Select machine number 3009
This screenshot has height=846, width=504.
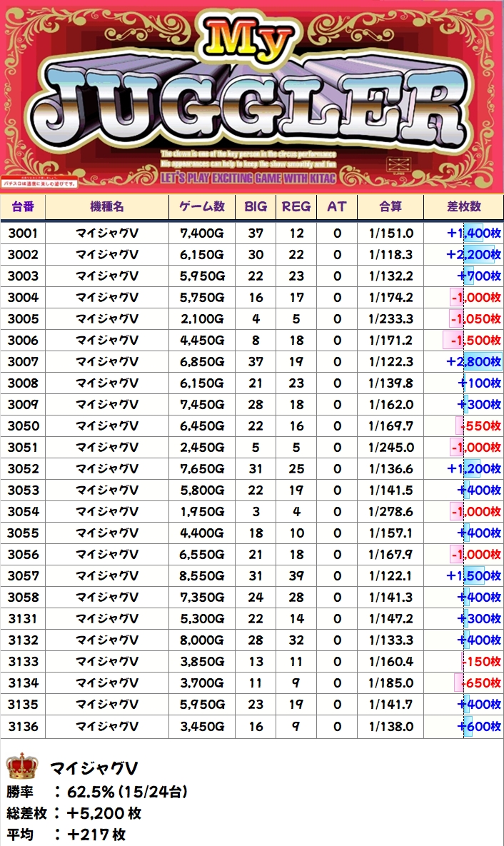[23, 405]
